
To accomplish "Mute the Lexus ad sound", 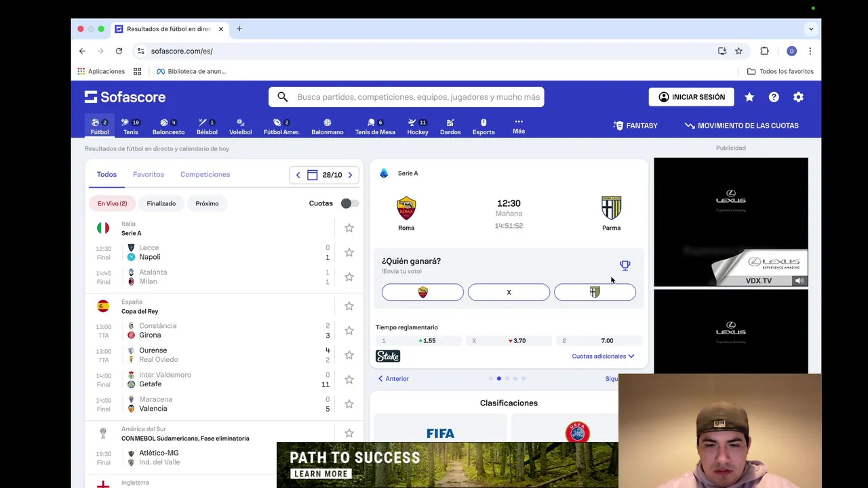I will pyautogui.click(x=800, y=281).
